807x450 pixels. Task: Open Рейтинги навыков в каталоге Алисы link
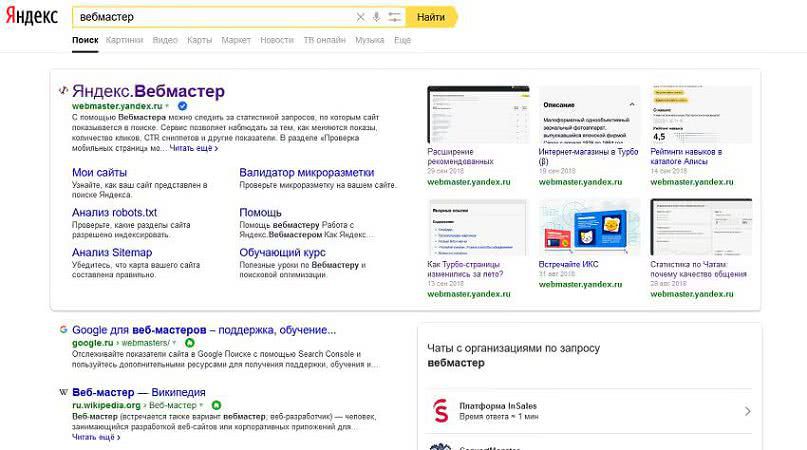pos(686,157)
